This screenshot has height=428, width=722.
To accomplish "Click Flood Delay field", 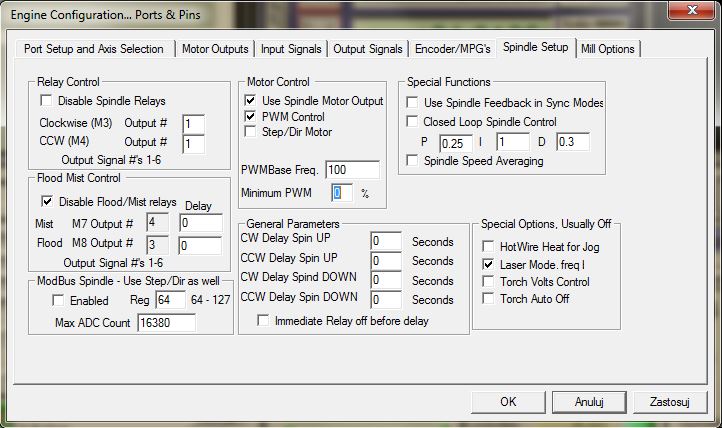I will pyautogui.click(x=200, y=245).
